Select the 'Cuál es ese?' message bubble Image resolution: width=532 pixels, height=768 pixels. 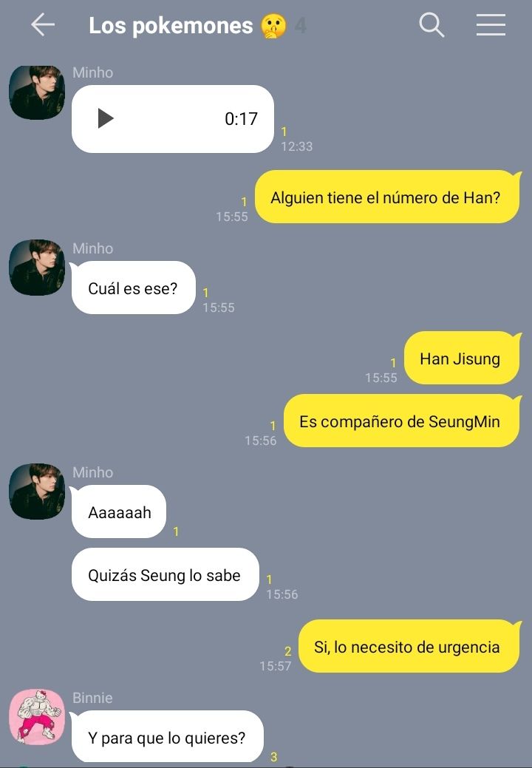(133, 288)
